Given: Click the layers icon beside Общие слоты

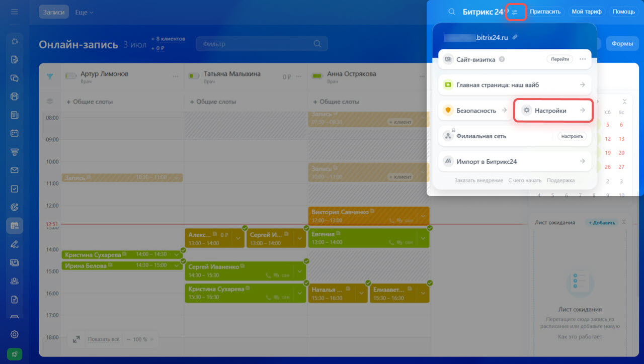Looking at the screenshot, I should click(x=50, y=102).
